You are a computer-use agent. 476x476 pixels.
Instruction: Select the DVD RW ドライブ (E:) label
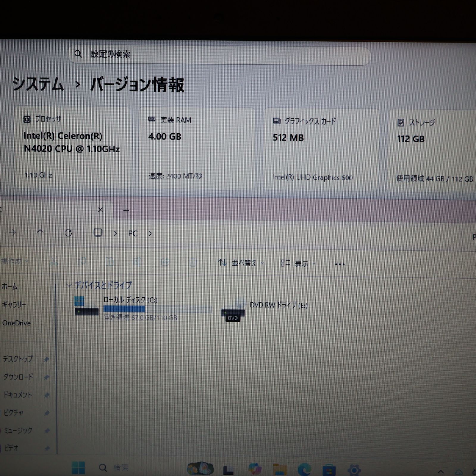[278, 305]
